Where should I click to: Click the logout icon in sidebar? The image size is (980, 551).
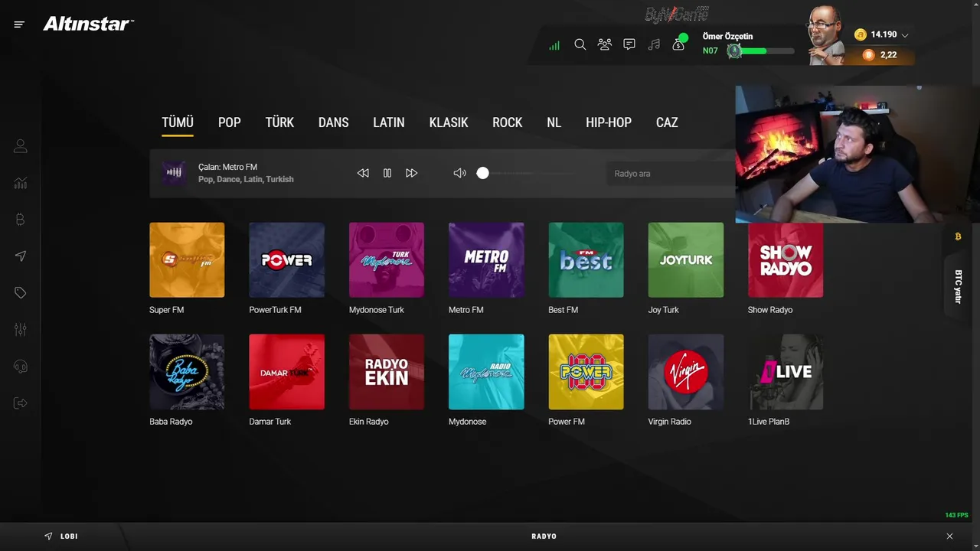pyautogui.click(x=21, y=403)
